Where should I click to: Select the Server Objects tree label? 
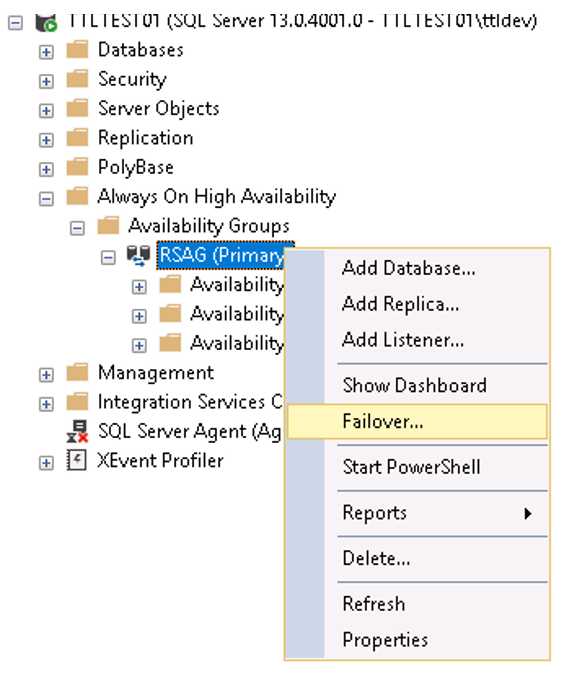point(159,108)
